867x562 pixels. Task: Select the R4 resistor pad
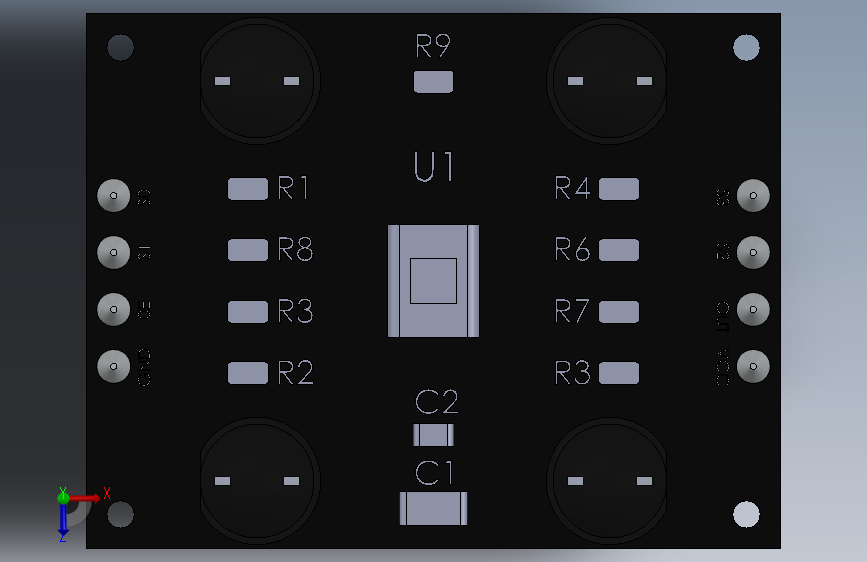(x=619, y=189)
